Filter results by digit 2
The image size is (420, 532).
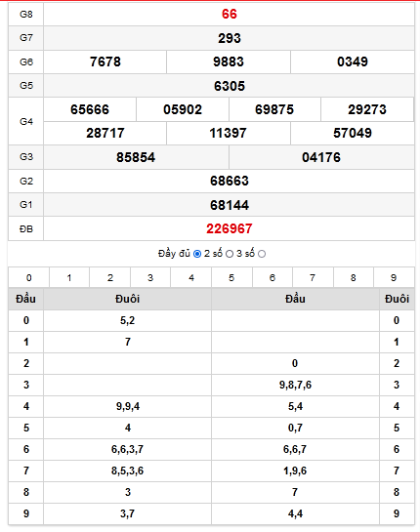point(110,278)
